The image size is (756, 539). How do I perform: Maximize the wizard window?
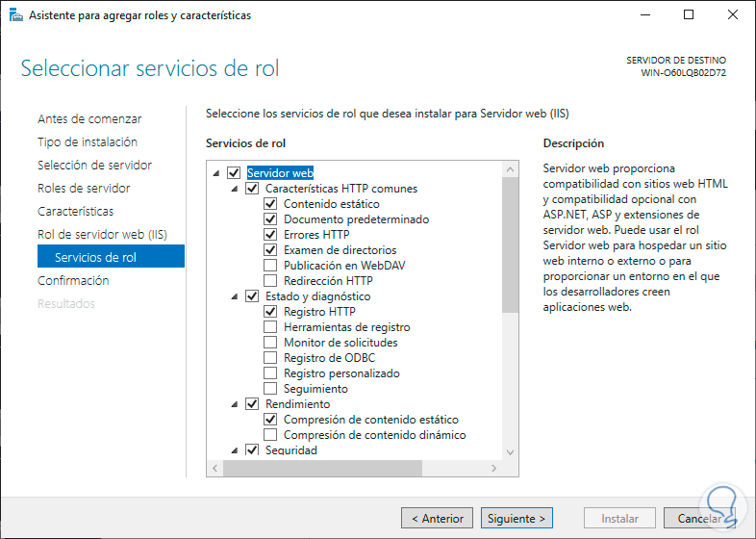point(689,15)
